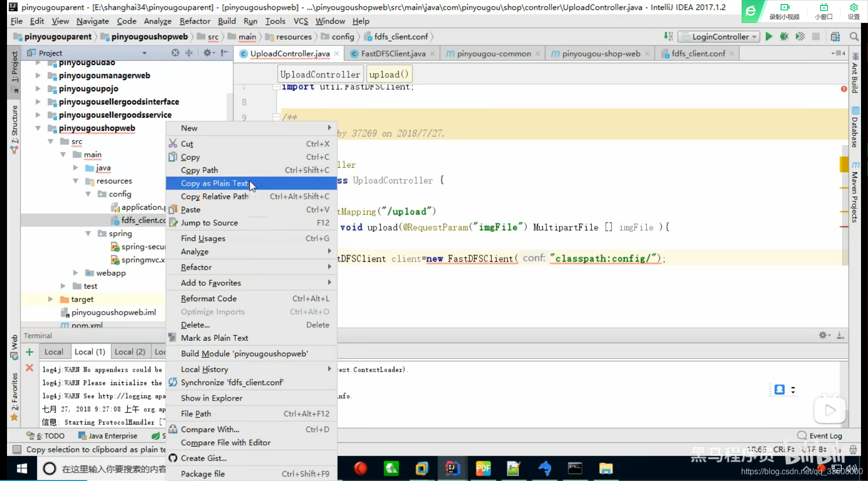Open the Database side panel

855,127
